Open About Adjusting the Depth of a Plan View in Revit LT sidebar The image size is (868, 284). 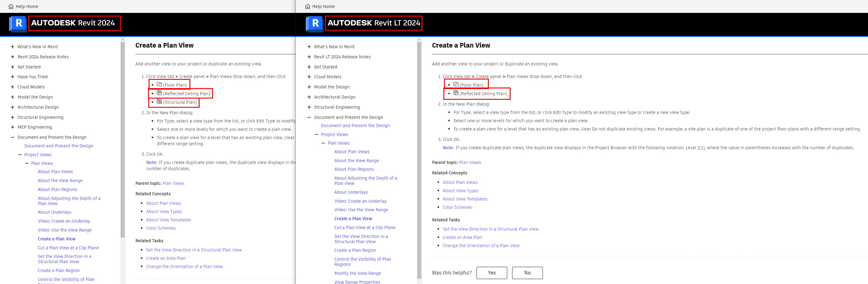click(366, 181)
